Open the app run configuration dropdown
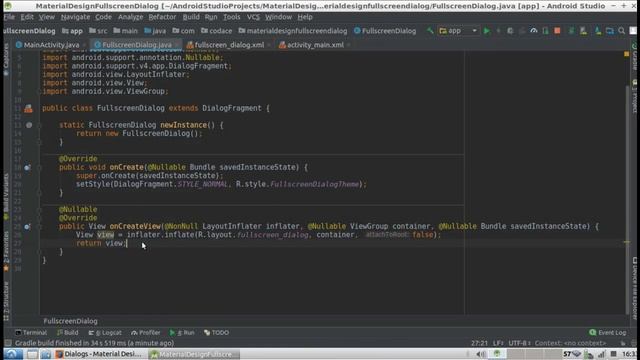The width and height of the screenshot is (640, 360). tap(458, 31)
